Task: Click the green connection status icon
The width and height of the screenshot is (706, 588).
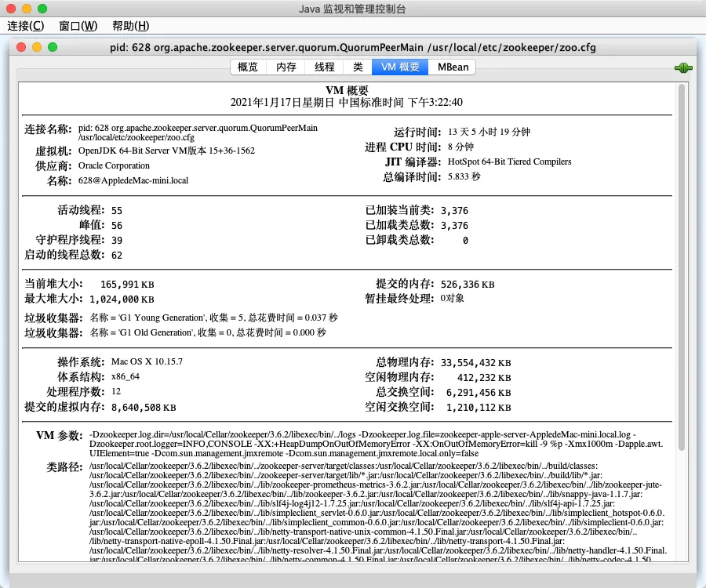Action: [683, 68]
